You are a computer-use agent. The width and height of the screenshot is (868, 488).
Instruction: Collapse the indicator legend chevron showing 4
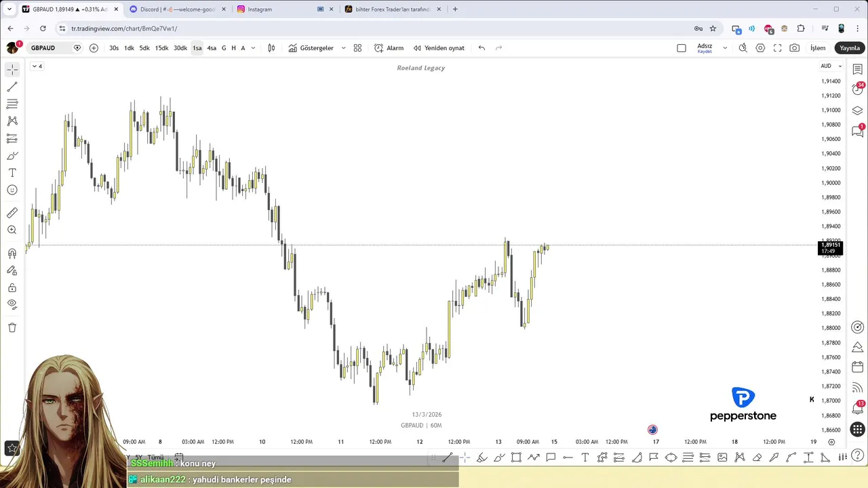(x=37, y=66)
